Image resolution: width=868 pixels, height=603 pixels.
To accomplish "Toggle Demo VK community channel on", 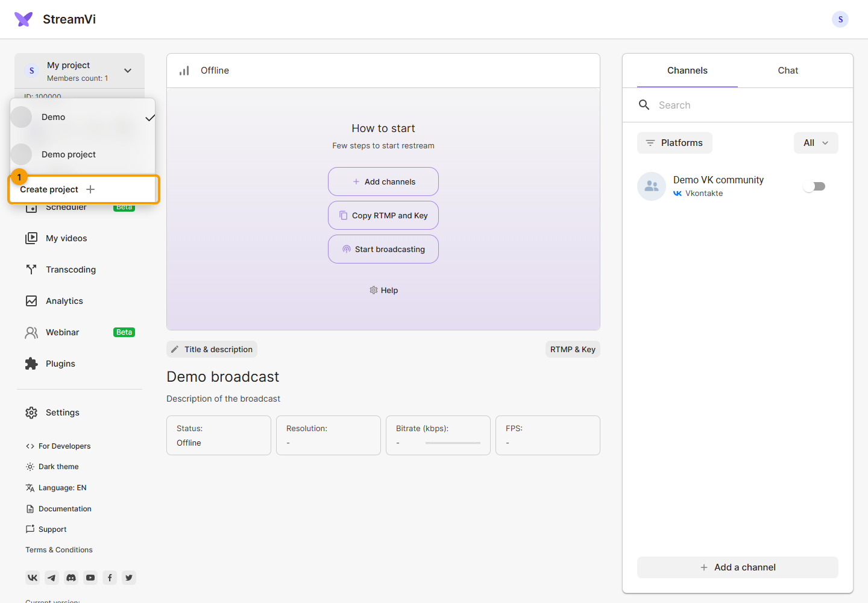I will point(814,186).
